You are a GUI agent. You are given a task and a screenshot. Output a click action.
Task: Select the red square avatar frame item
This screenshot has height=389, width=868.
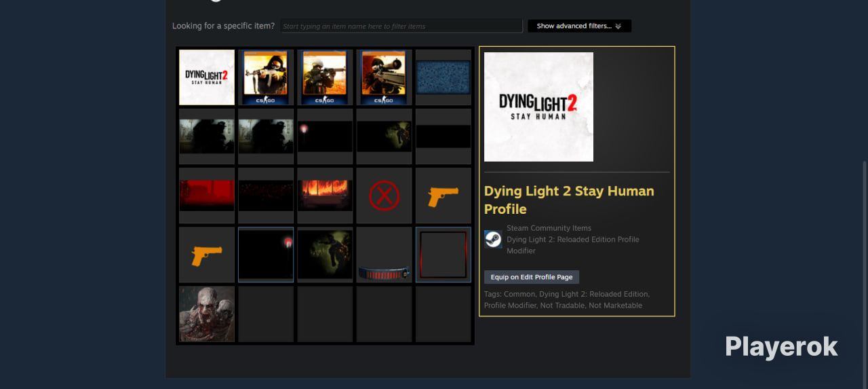[x=443, y=255]
